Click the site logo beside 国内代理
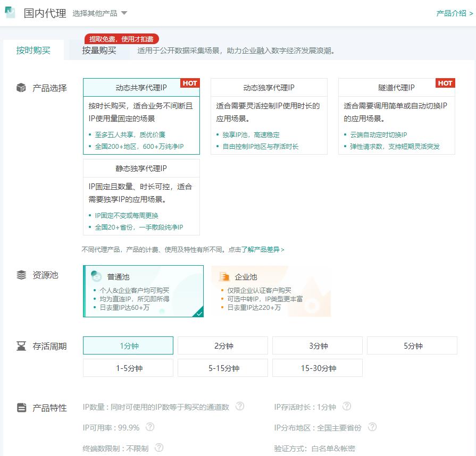The width and height of the screenshot is (476, 456). coord(10,13)
